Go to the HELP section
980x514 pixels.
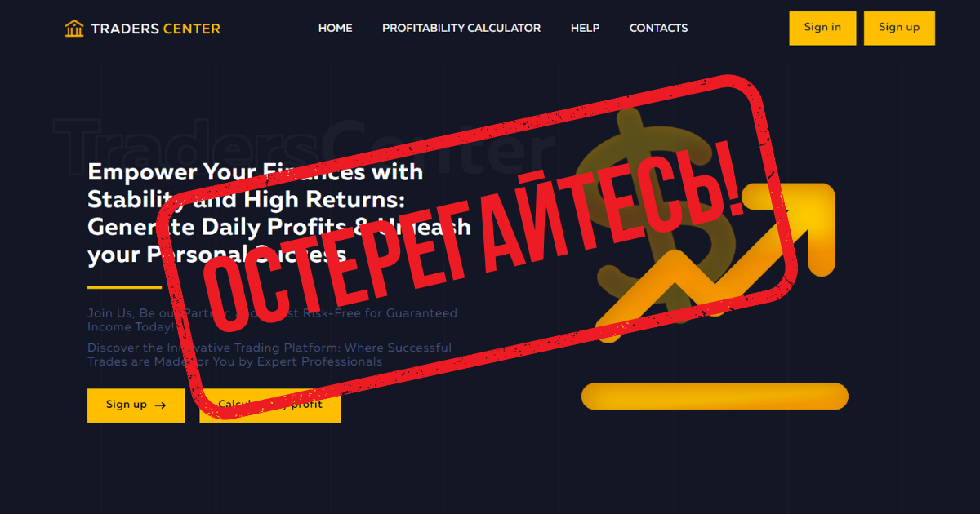tap(585, 28)
